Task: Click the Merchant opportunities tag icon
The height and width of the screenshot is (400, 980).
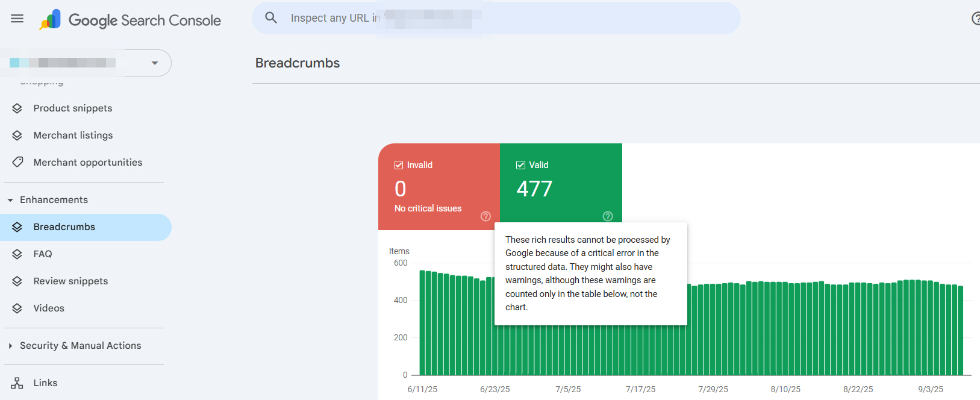Action: point(17,162)
